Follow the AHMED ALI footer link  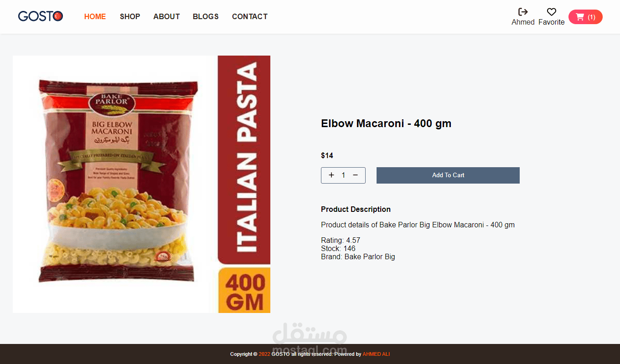(376, 354)
